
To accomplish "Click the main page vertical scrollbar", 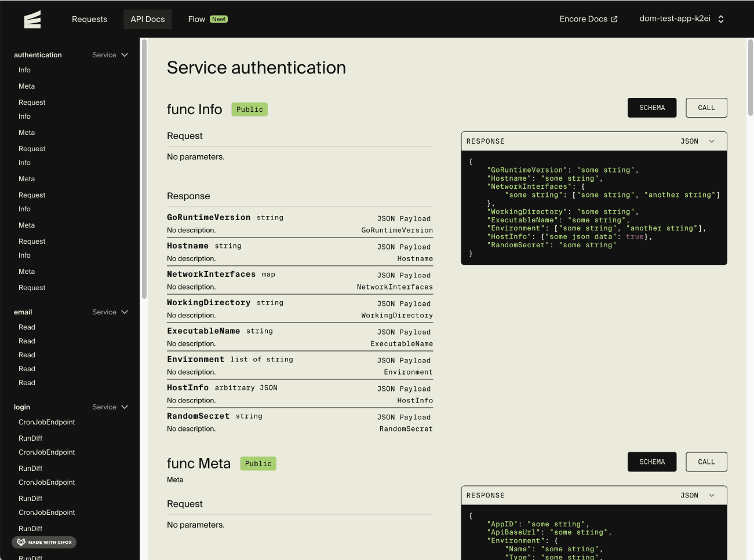I will (751, 77).
